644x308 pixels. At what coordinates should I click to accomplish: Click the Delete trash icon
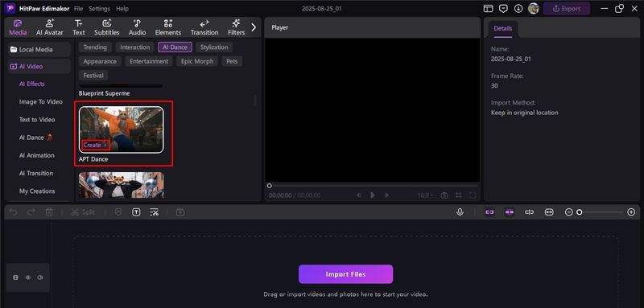coord(49,212)
